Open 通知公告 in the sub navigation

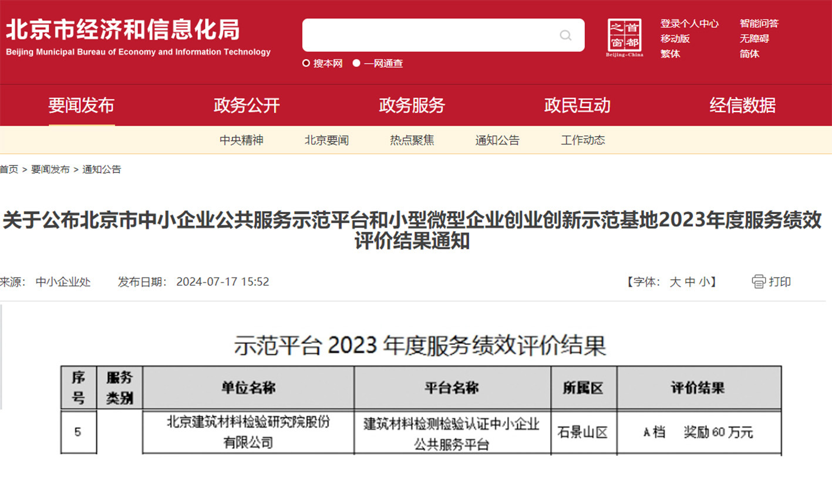click(497, 140)
